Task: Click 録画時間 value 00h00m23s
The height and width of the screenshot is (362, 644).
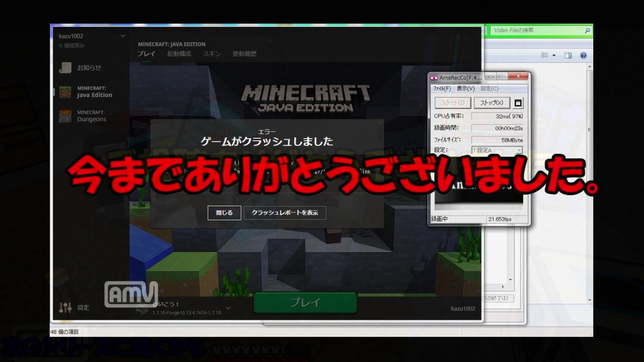Action: click(x=497, y=128)
